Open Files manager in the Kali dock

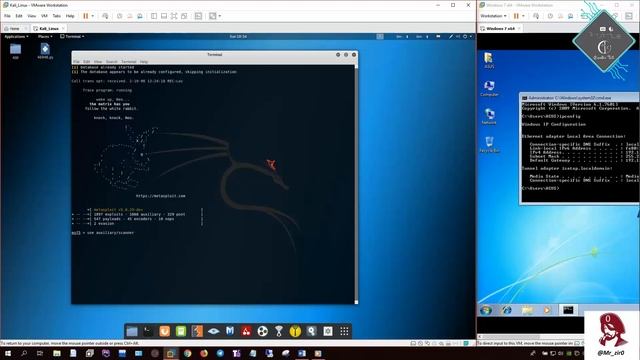(x=132, y=331)
